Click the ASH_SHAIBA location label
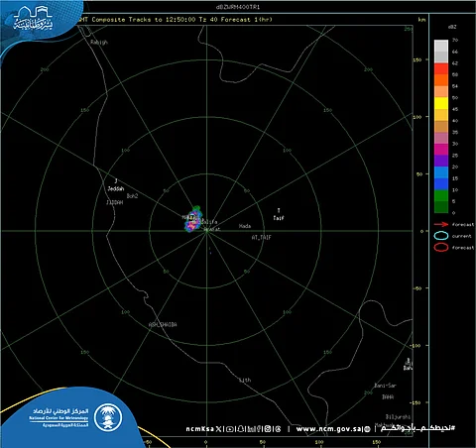476x448 pixels. tap(163, 324)
